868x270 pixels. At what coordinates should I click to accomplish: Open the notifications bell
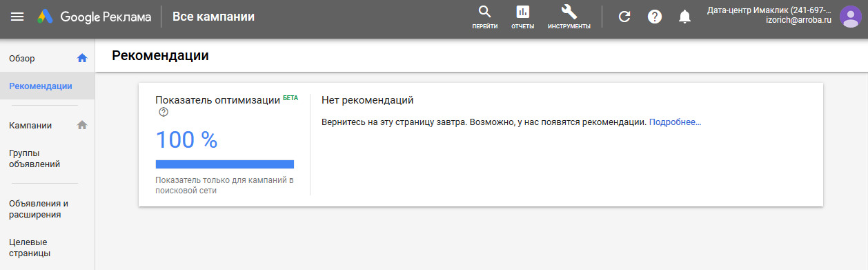click(x=684, y=17)
